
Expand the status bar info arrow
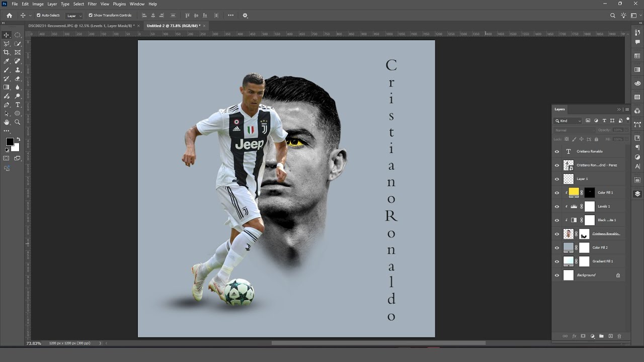[x=100, y=343]
